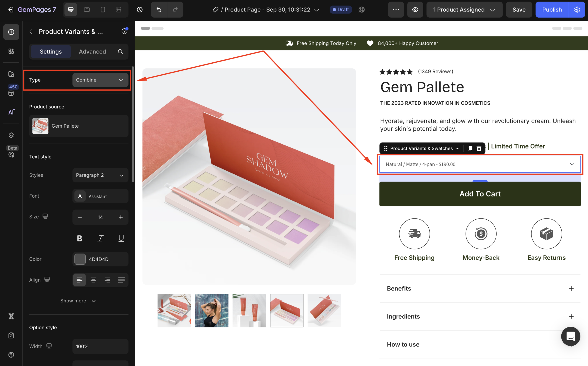Open layers panel in left sidebar
This screenshot has height=366, width=588.
pyautogui.click(x=11, y=135)
